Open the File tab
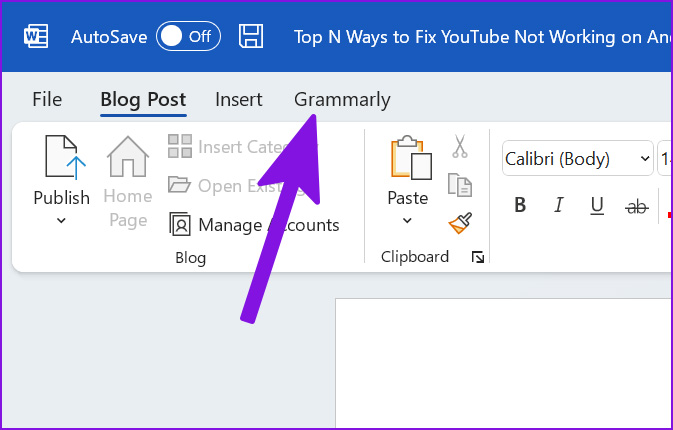The width and height of the screenshot is (673, 430). pos(47,99)
